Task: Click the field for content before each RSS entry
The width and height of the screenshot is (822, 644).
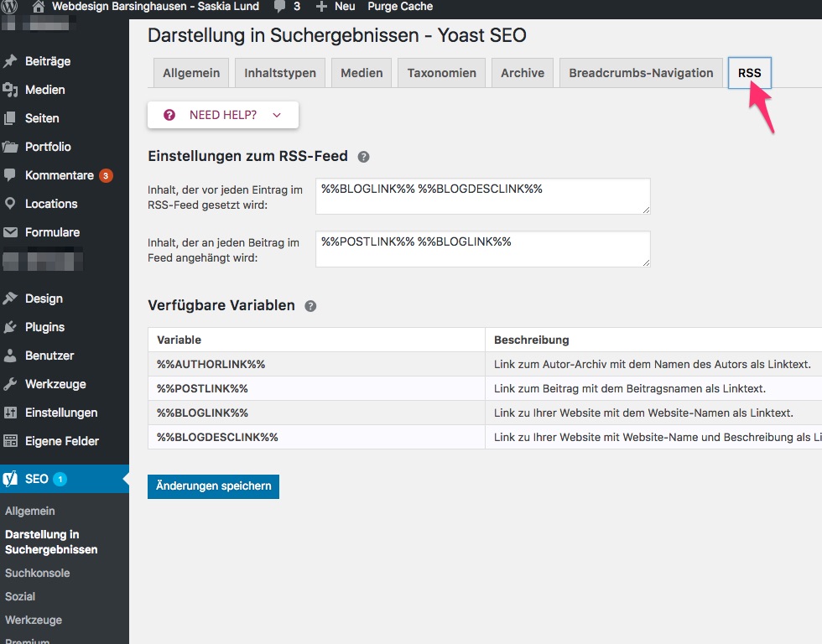Action: pos(482,196)
